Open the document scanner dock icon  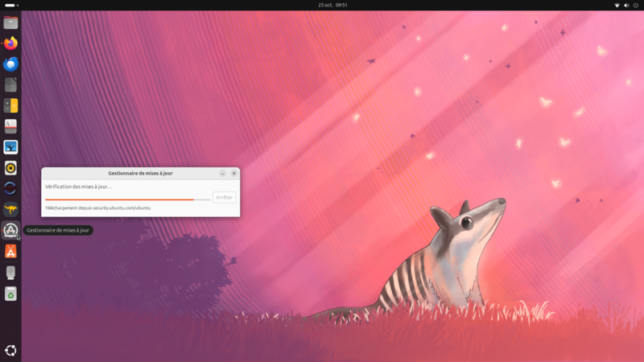(10, 126)
